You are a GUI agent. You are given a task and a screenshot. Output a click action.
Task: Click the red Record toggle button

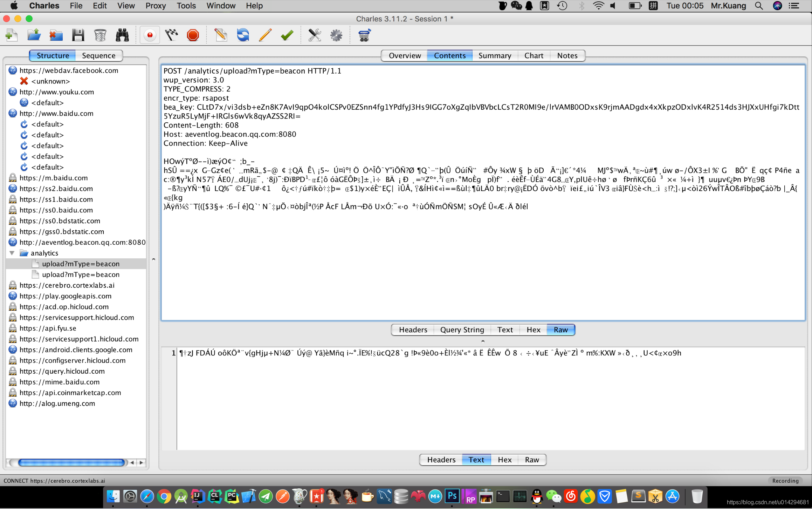pyautogui.click(x=150, y=35)
